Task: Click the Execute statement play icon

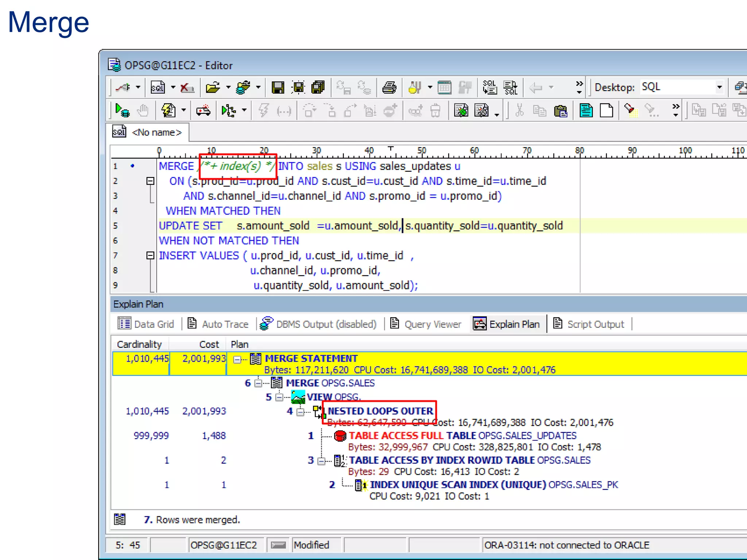Action: [122, 110]
